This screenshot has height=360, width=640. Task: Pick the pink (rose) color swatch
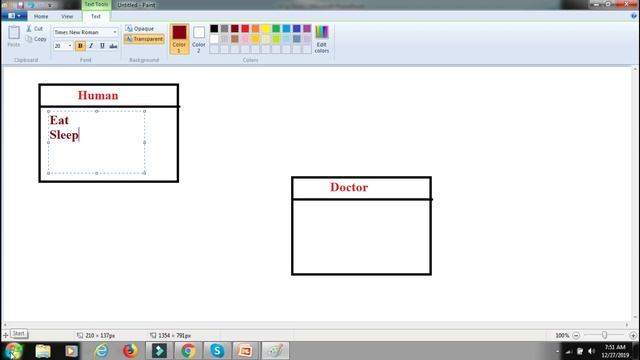click(x=245, y=39)
